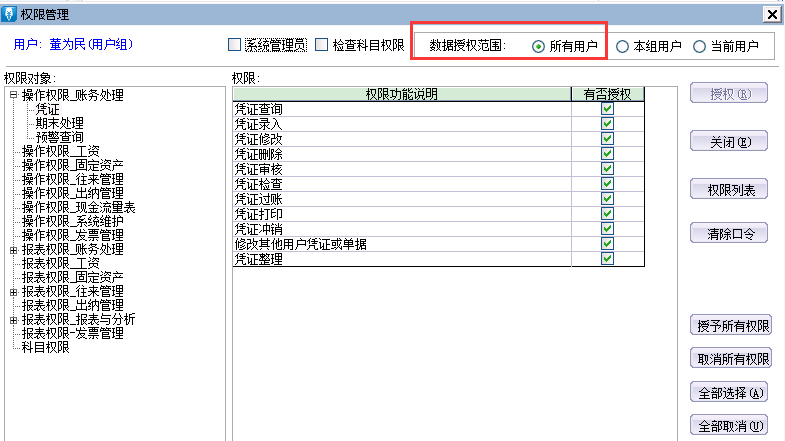This screenshot has height=441, width=785.
Task: Open 操作权限_固定资产 in the tree
Action: [x=73, y=165]
